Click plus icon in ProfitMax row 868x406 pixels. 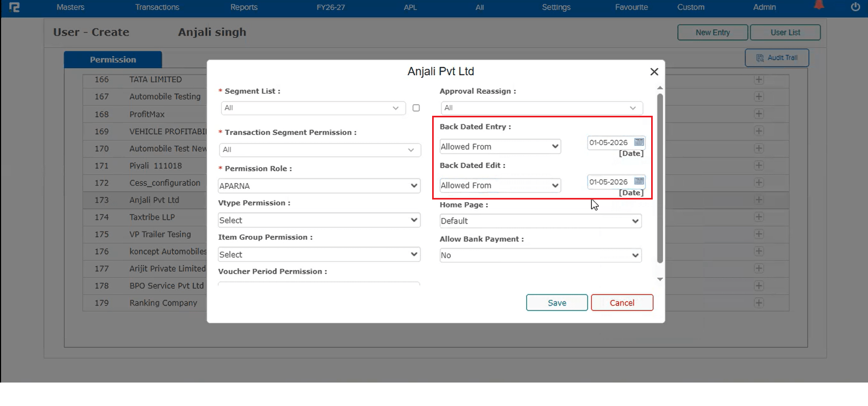click(758, 114)
